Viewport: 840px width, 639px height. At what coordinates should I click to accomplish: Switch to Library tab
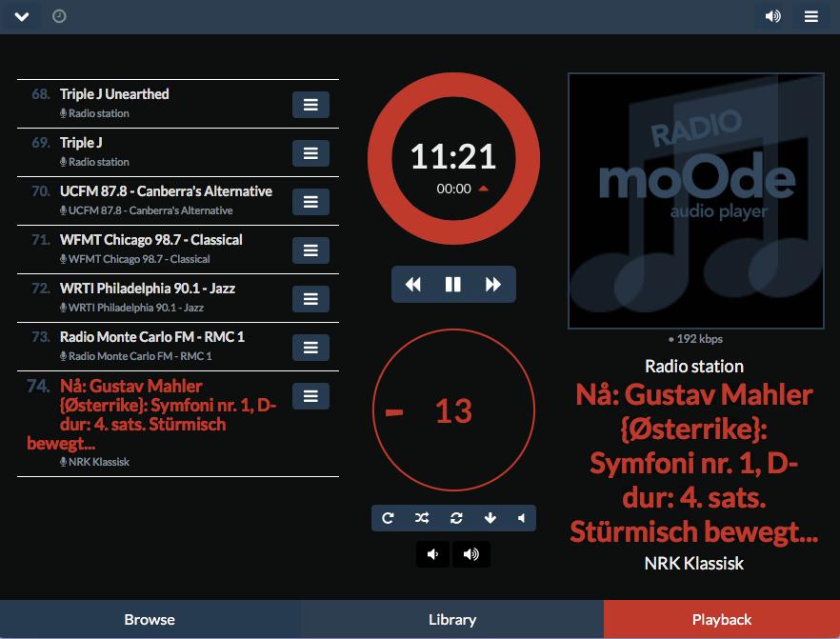(452, 620)
